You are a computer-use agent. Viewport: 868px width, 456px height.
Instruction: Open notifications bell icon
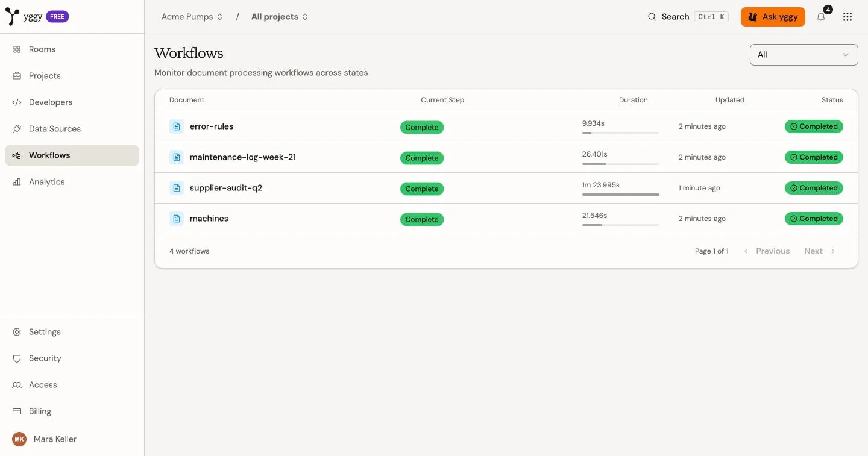(821, 17)
